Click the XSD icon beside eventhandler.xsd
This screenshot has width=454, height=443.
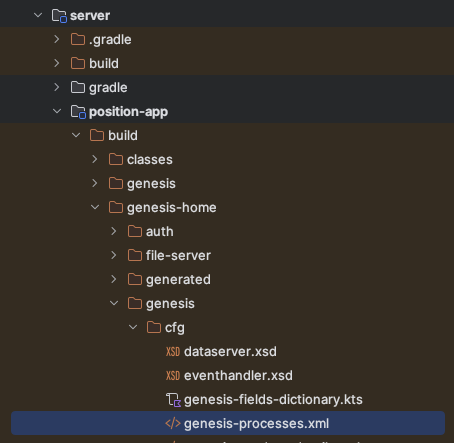(173, 376)
